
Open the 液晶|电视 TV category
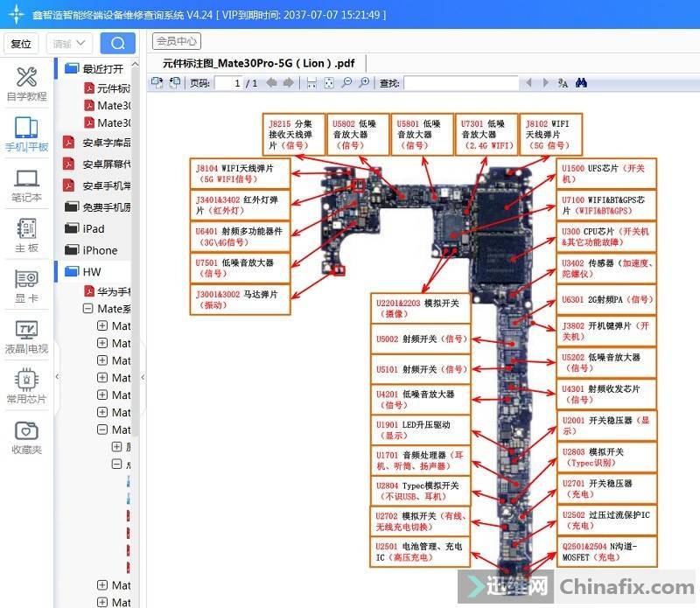pos(26,337)
